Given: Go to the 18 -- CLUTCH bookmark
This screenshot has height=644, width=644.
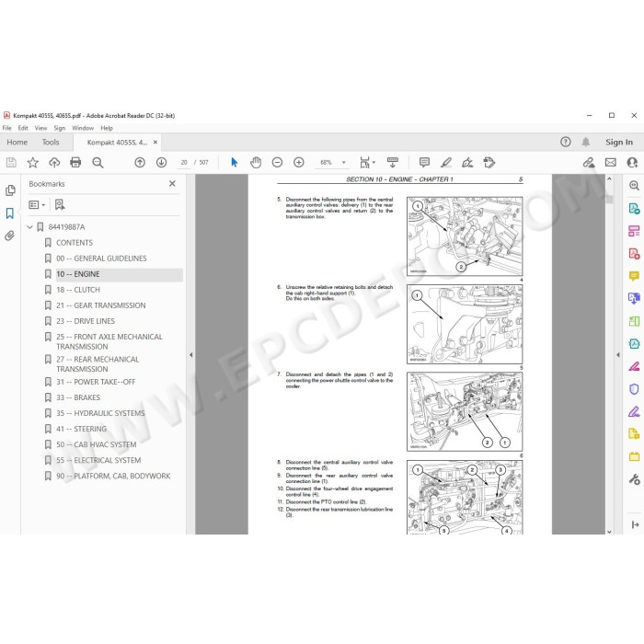Looking at the screenshot, I should [x=78, y=290].
